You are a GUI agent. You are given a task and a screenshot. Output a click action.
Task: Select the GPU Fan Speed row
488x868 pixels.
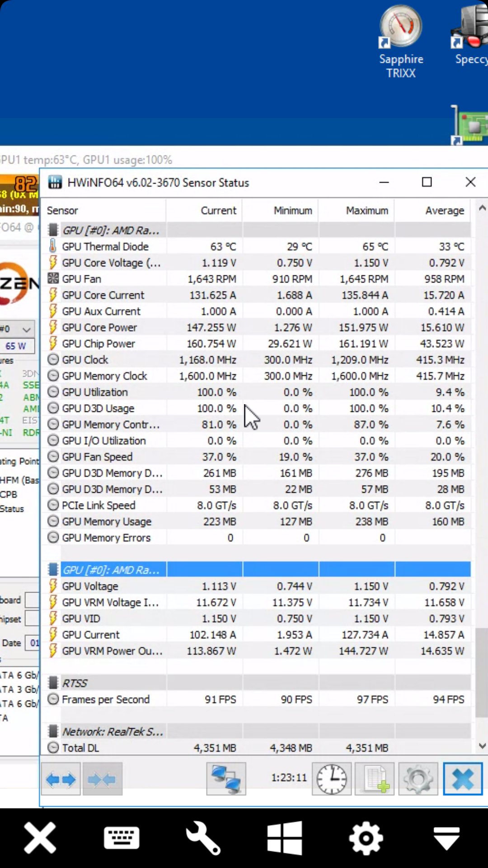click(256, 457)
